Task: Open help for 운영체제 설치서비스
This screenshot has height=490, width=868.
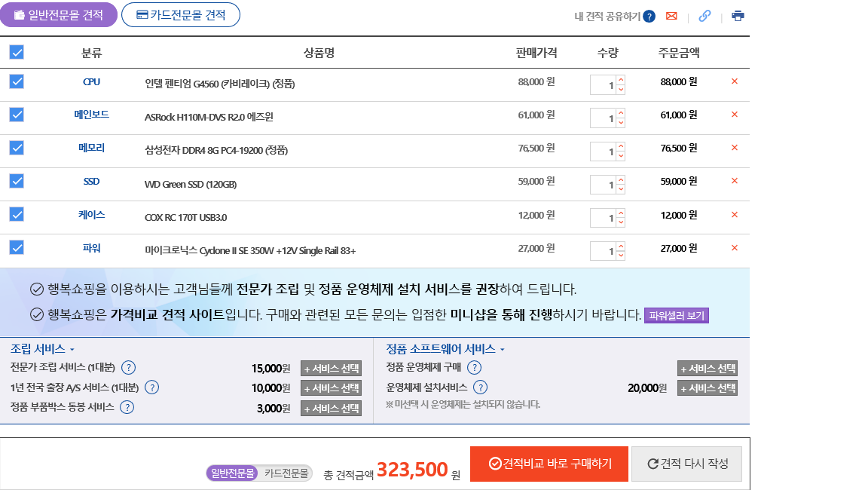Action: tap(481, 387)
